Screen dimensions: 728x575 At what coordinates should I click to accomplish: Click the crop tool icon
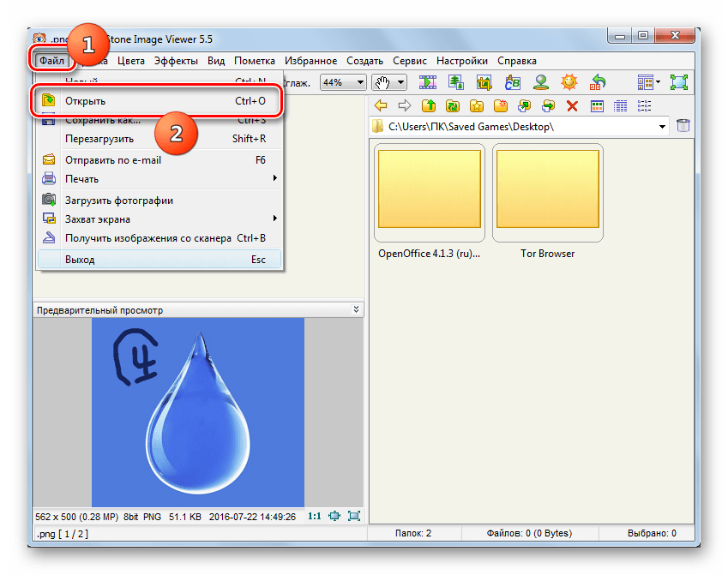coord(484,82)
